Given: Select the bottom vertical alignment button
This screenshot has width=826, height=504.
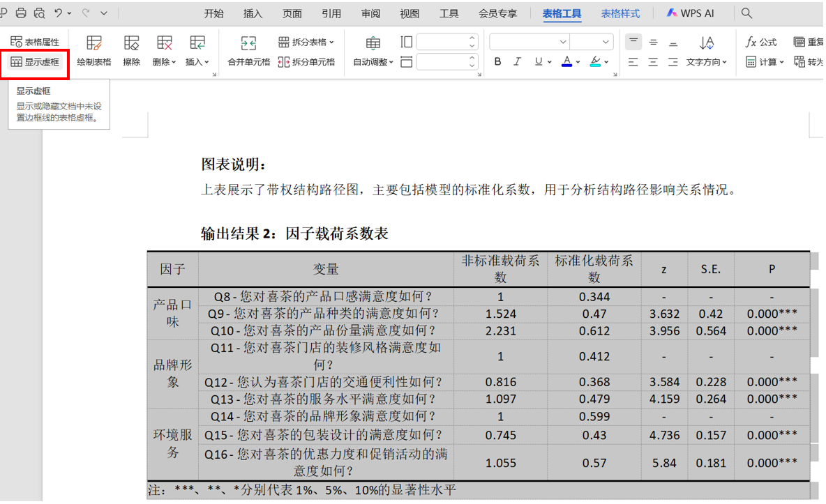Looking at the screenshot, I should pos(673,42).
